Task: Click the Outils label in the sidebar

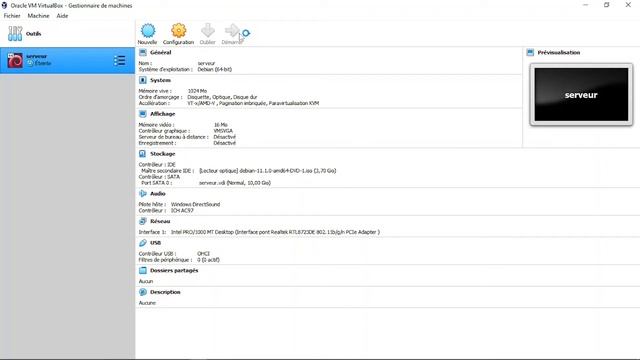Action: point(33,33)
